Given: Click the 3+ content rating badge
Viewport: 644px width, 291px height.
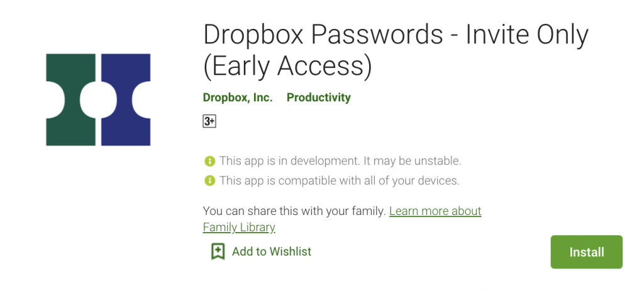Looking at the screenshot, I should click(x=209, y=121).
